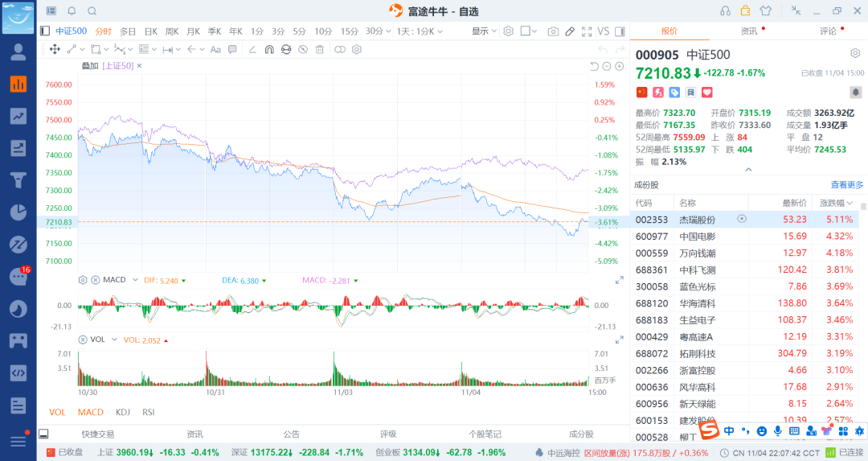The image size is (868, 461).
Task: Open the pie chart sidebar icon
Action: [18, 212]
